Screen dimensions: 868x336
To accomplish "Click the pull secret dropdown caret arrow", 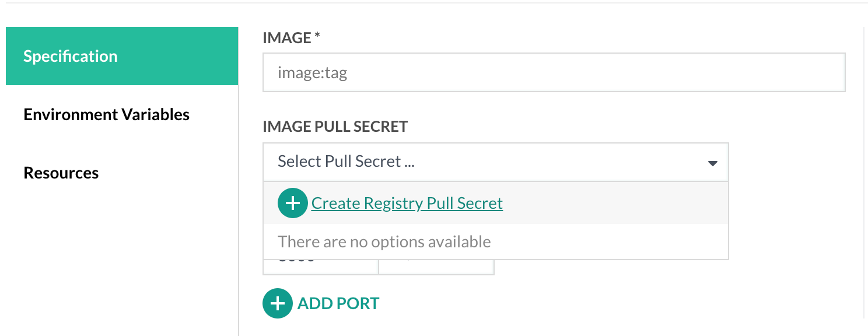I will click(x=712, y=163).
